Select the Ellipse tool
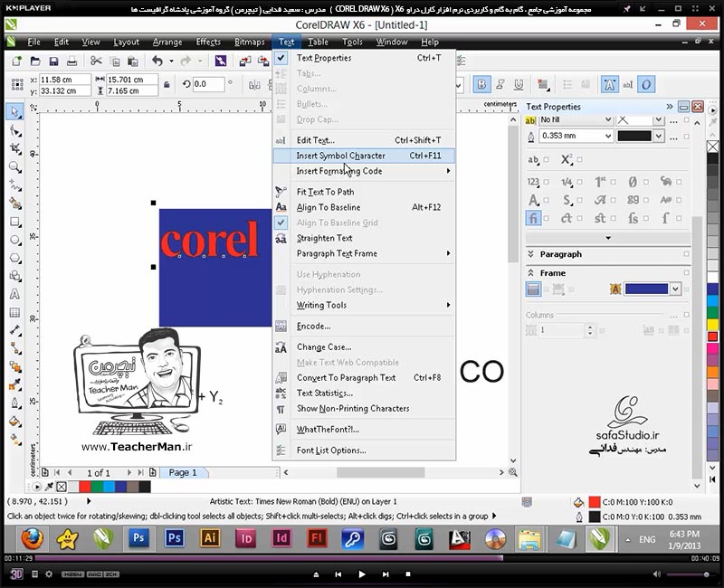 (x=14, y=240)
